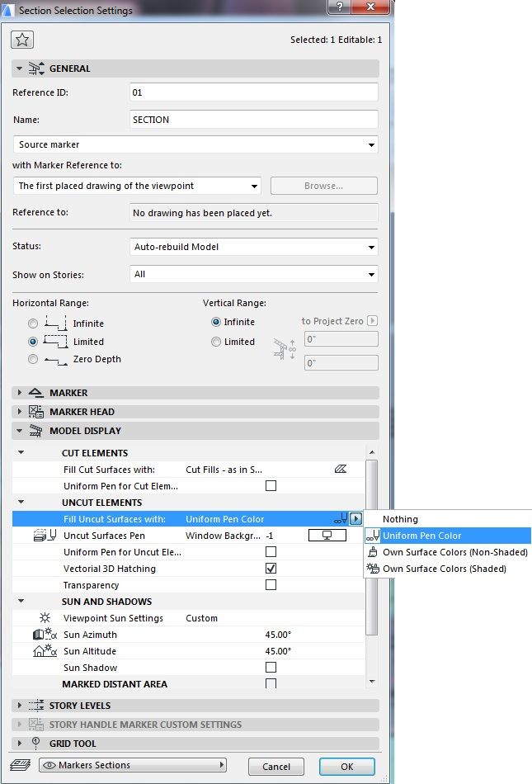Click the to Project Zero arrow button
Image resolution: width=532 pixels, height=784 pixels.
coord(372,320)
